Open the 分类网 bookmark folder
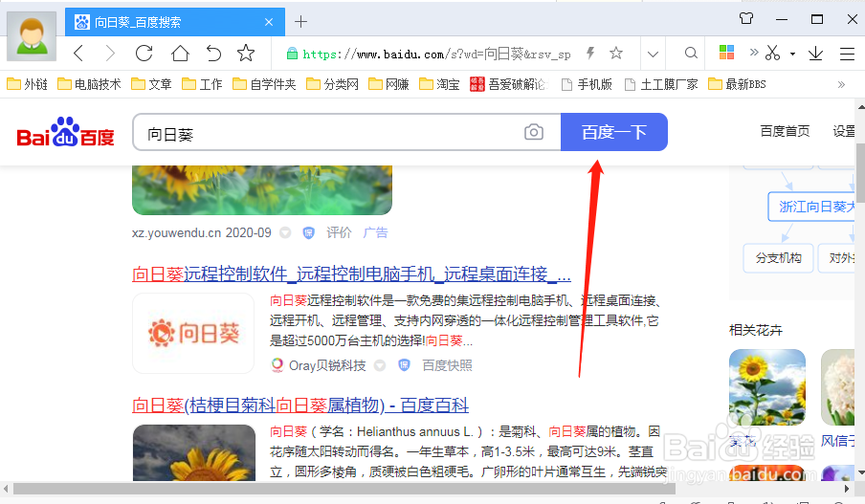This screenshot has width=865, height=504. pos(332,84)
